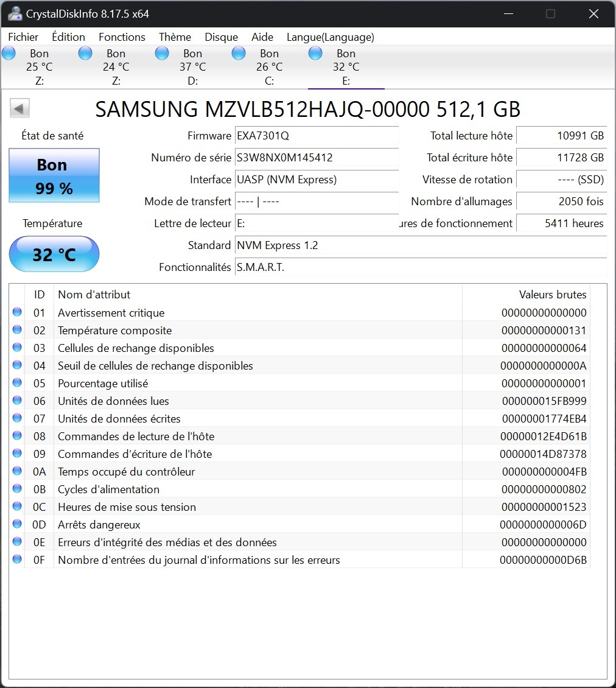Open the Fonctions menu

point(122,37)
